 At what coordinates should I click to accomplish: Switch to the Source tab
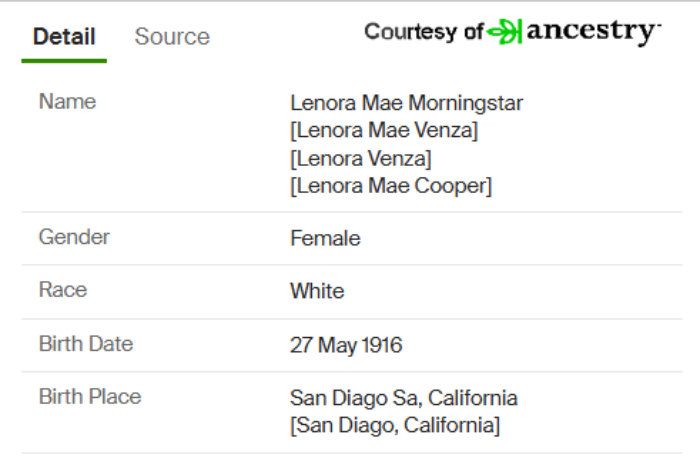[172, 36]
